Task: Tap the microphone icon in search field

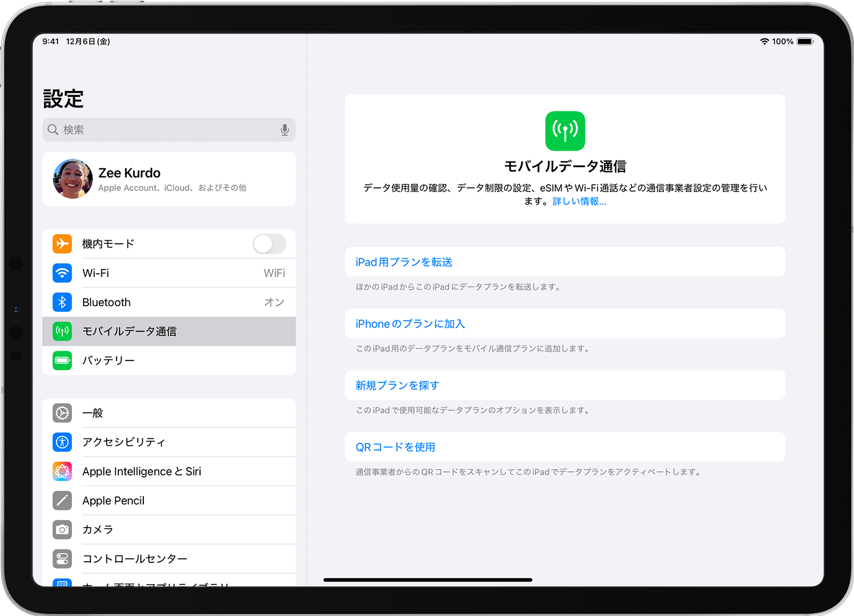Action: point(284,130)
